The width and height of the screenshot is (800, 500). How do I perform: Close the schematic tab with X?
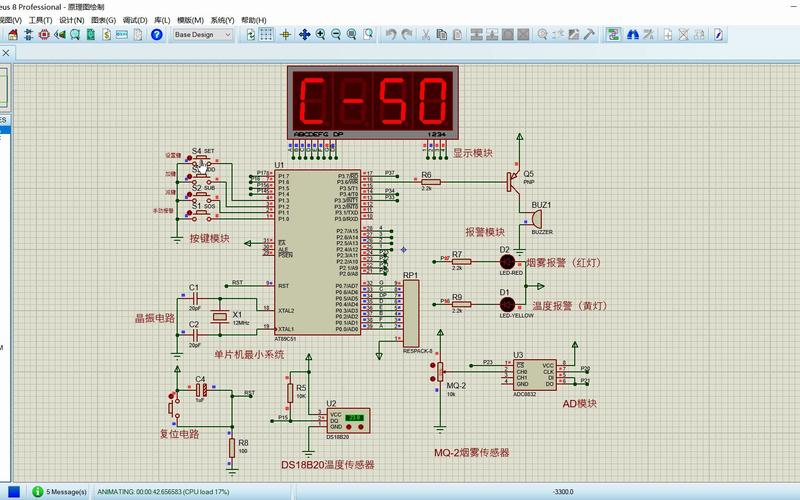point(6,53)
